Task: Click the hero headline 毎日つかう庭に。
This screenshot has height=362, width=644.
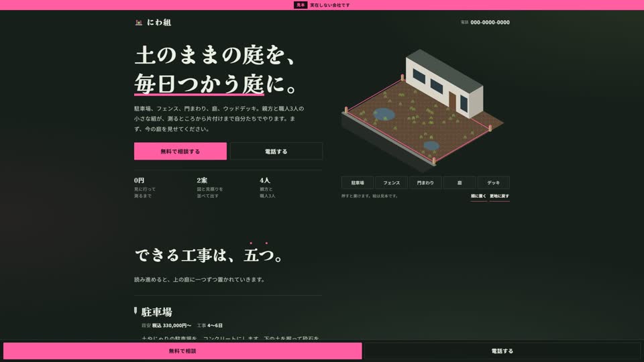Action: pos(215,84)
